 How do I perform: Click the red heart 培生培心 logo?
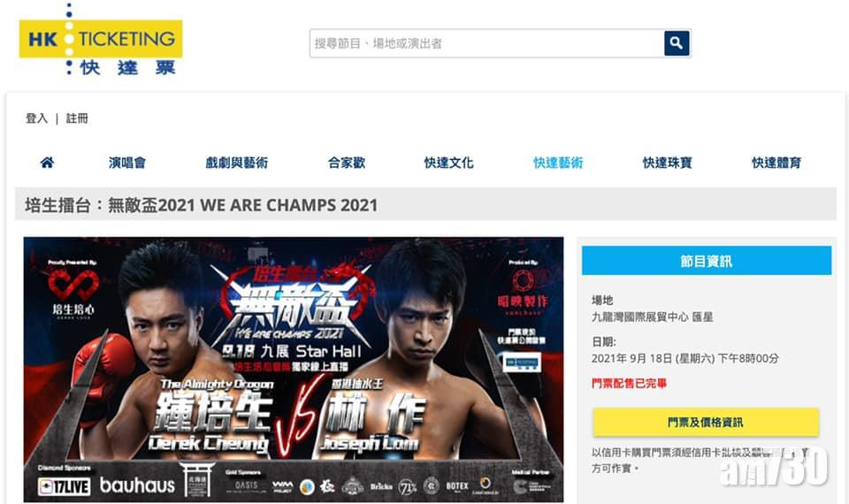pos(73,293)
